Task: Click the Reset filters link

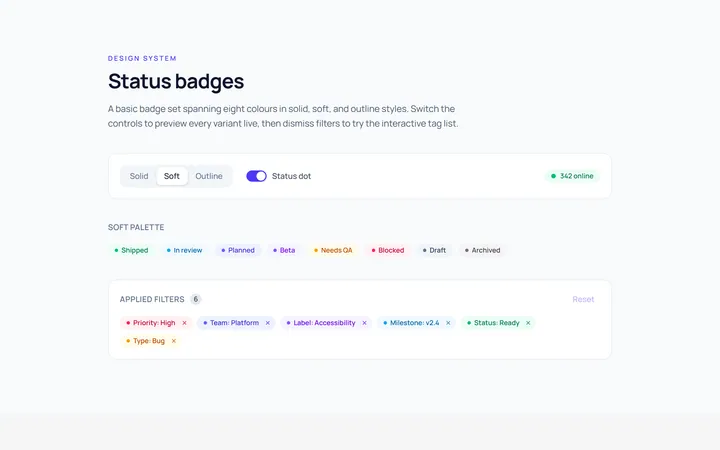Action: pos(583,299)
